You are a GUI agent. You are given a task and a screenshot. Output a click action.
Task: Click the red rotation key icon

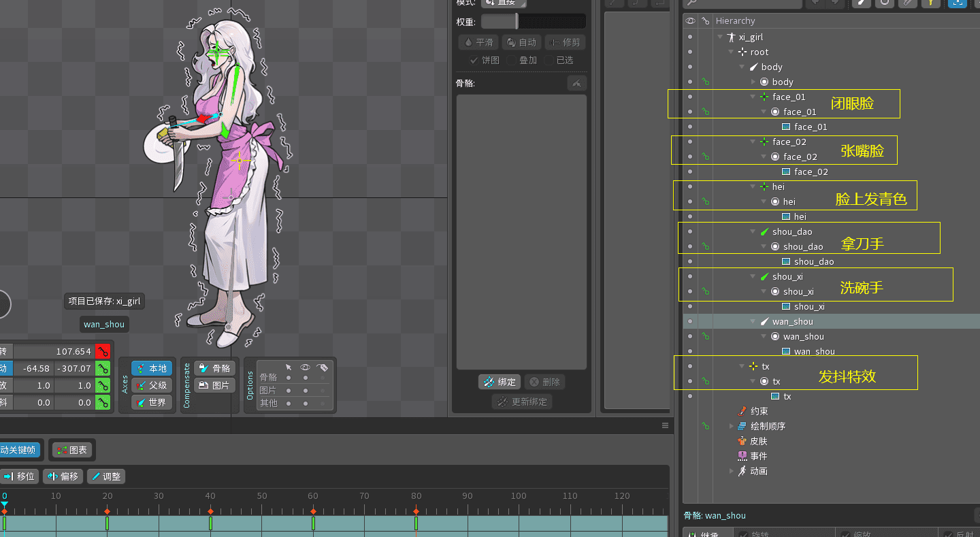point(102,351)
